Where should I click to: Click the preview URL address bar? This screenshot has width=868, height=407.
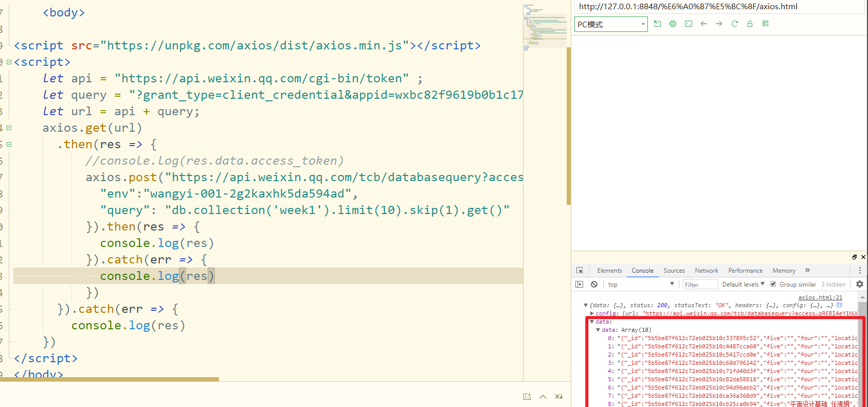click(720, 7)
